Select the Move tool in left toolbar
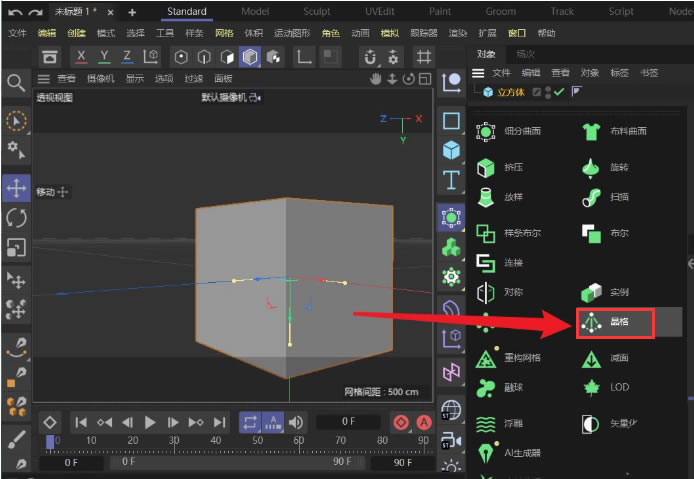The height and width of the screenshot is (479, 694). tap(16, 188)
